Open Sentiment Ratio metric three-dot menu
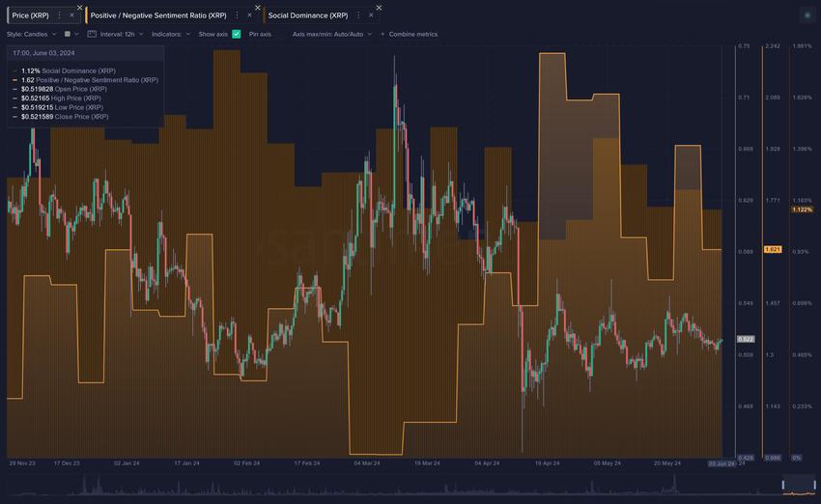The width and height of the screenshot is (821, 504). point(237,15)
